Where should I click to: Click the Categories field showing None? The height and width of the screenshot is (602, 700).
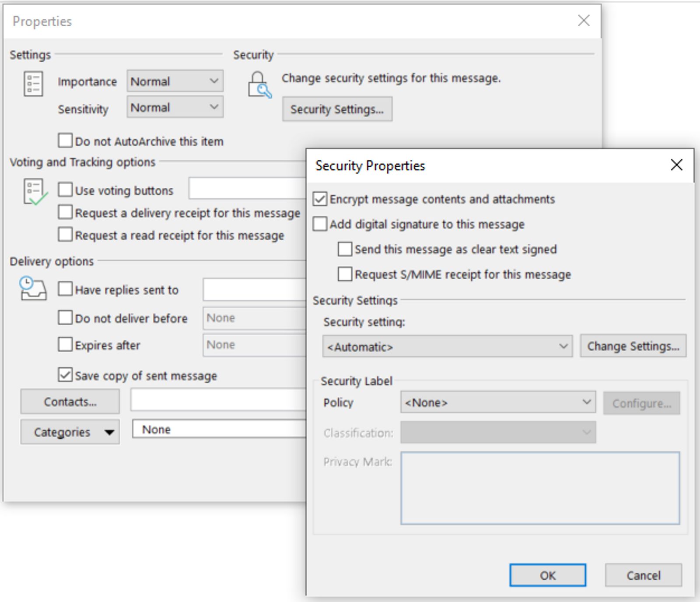tap(219, 429)
